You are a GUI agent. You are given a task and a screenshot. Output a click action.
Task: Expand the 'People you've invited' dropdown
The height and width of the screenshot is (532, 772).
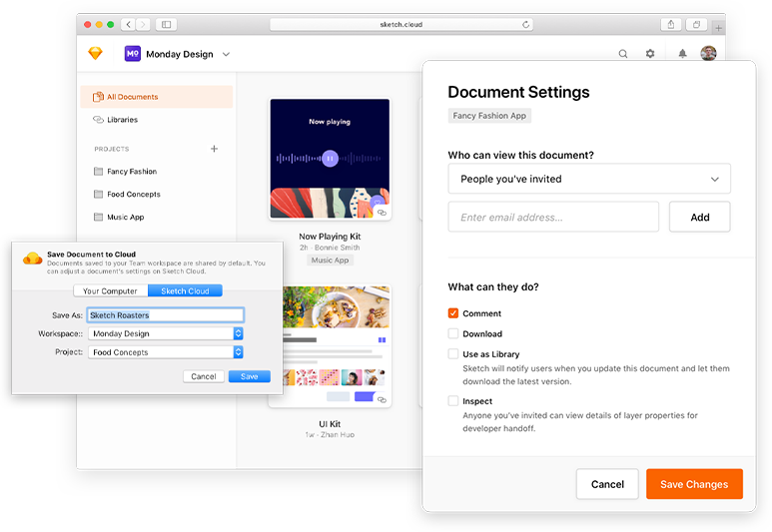point(589,180)
